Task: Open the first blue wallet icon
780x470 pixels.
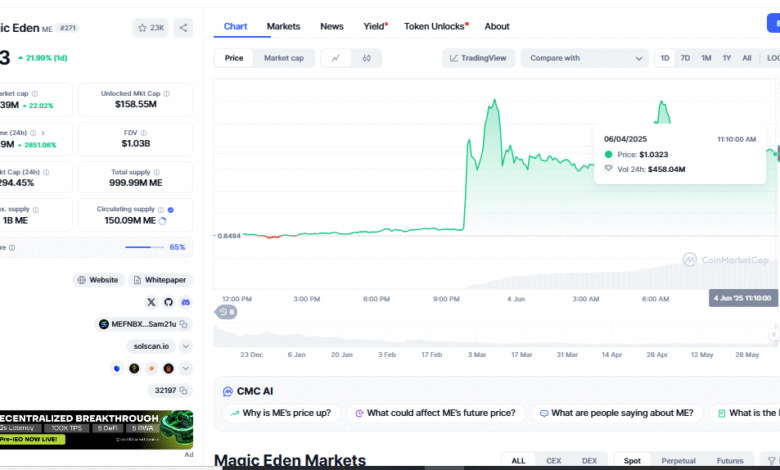Action: [117, 369]
